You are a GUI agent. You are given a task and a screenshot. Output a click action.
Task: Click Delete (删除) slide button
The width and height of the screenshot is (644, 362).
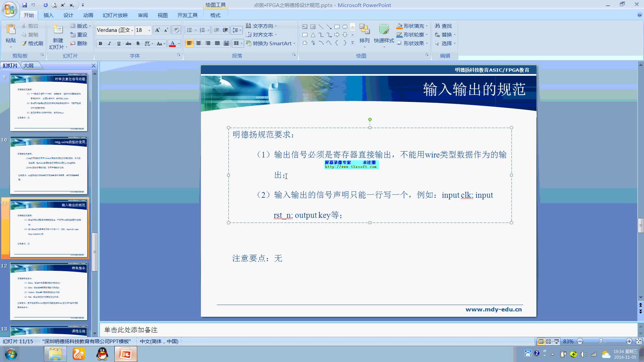pos(79,43)
